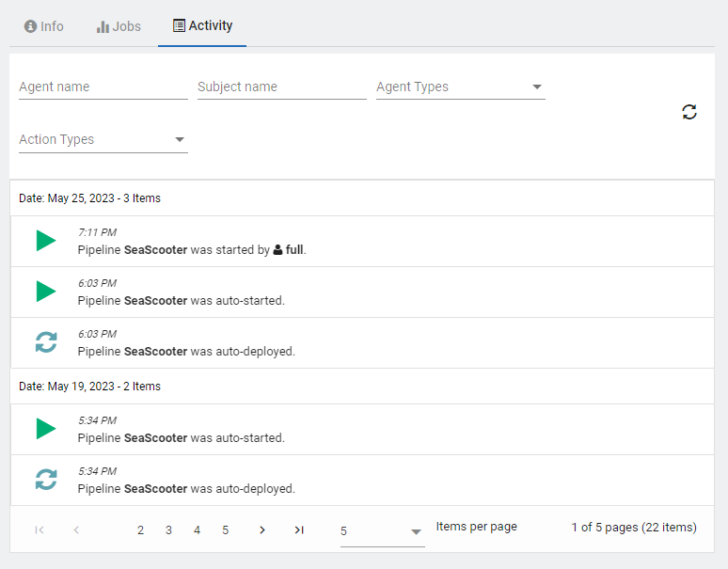The width and height of the screenshot is (728, 569).
Task: Go to page 2
Action: (140, 530)
